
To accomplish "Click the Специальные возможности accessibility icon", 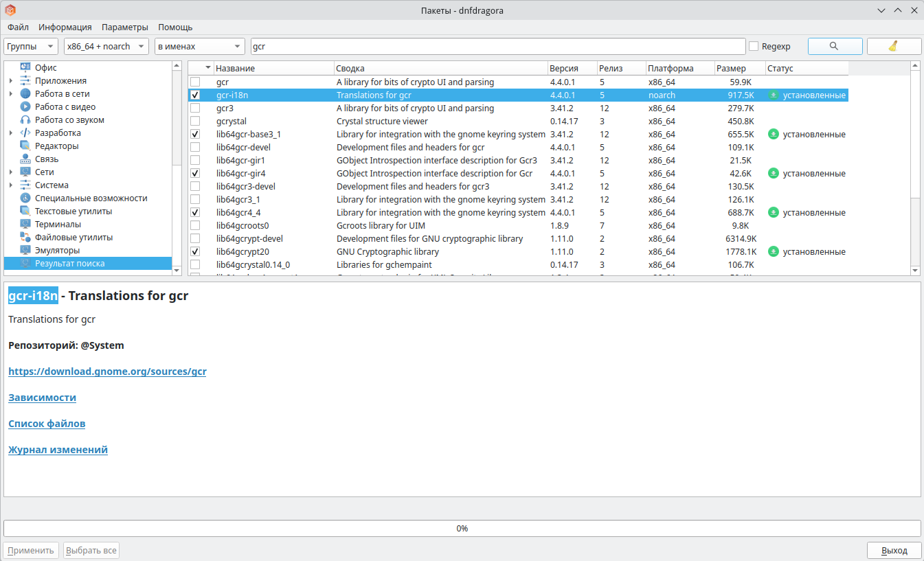I will point(25,198).
